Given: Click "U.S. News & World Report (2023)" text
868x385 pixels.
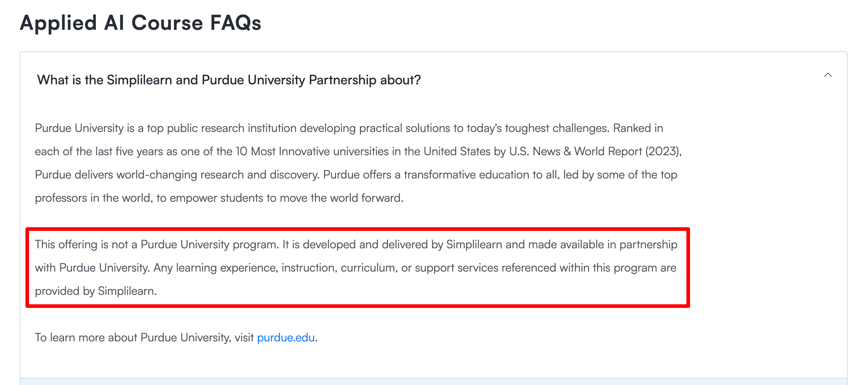Looking at the screenshot, I should point(595,152).
